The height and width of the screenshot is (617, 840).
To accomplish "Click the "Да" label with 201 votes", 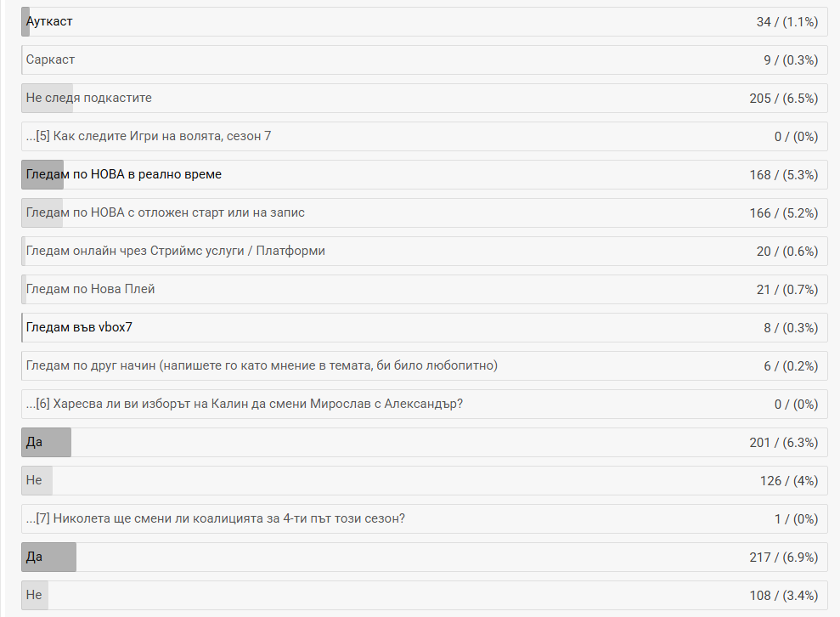I will tap(34, 442).
